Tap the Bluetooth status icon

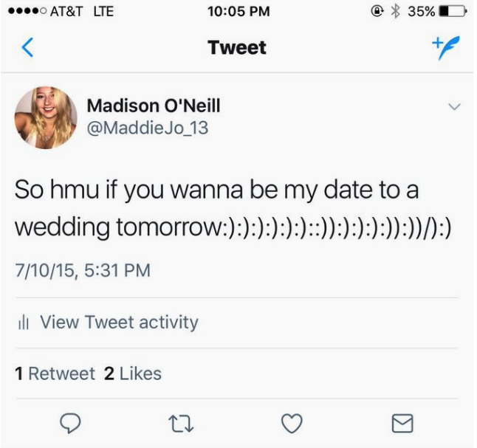395,11
